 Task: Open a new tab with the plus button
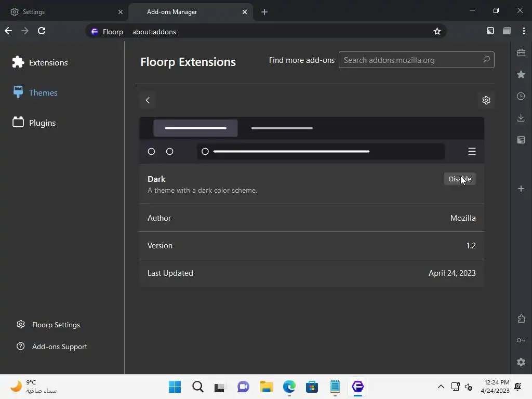click(x=264, y=12)
